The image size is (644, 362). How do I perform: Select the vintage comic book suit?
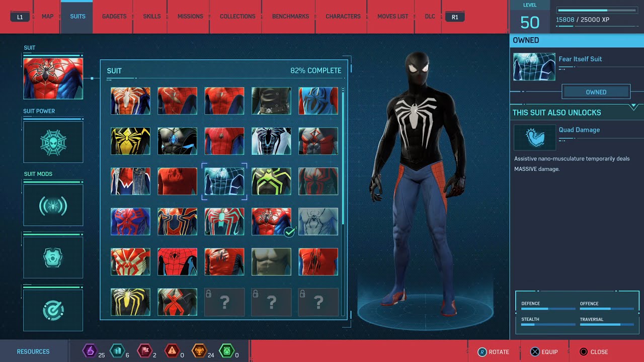click(x=177, y=261)
